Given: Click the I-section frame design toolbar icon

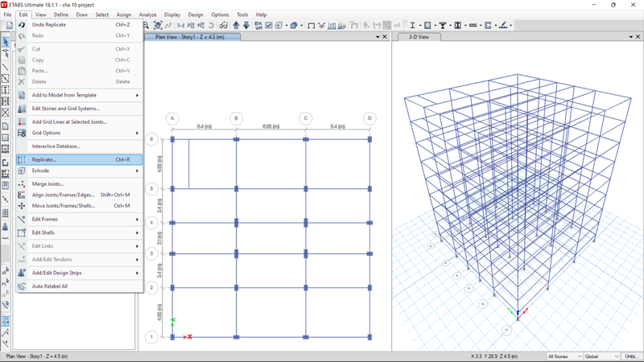Looking at the screenshot, I should 412,26.
